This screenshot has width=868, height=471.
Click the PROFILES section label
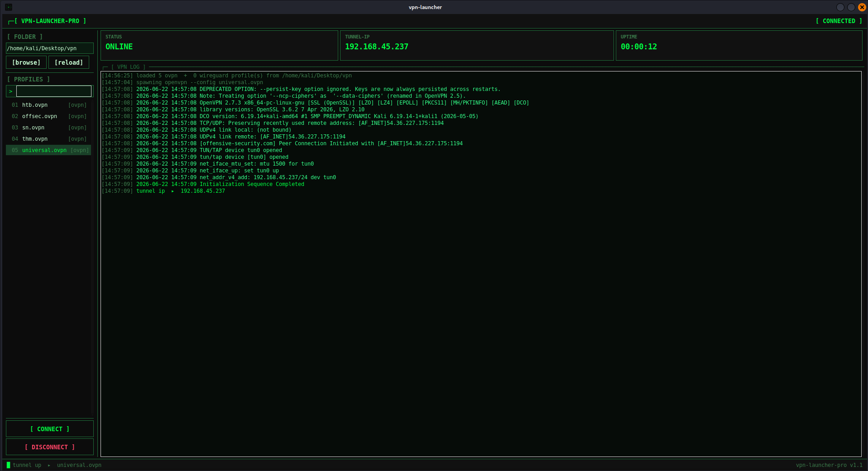pos(29,79)
